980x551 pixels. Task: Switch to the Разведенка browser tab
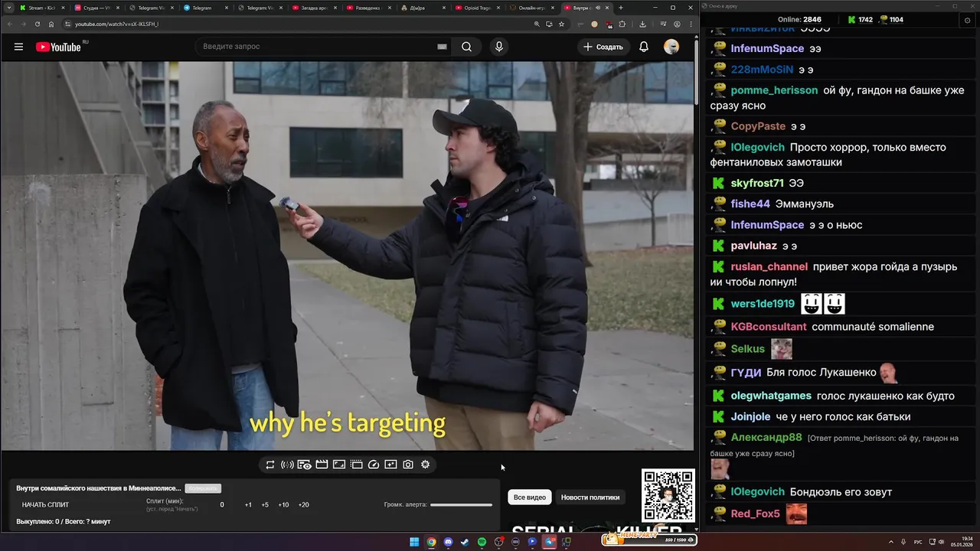pyautogui.click(x=368, y=8)
